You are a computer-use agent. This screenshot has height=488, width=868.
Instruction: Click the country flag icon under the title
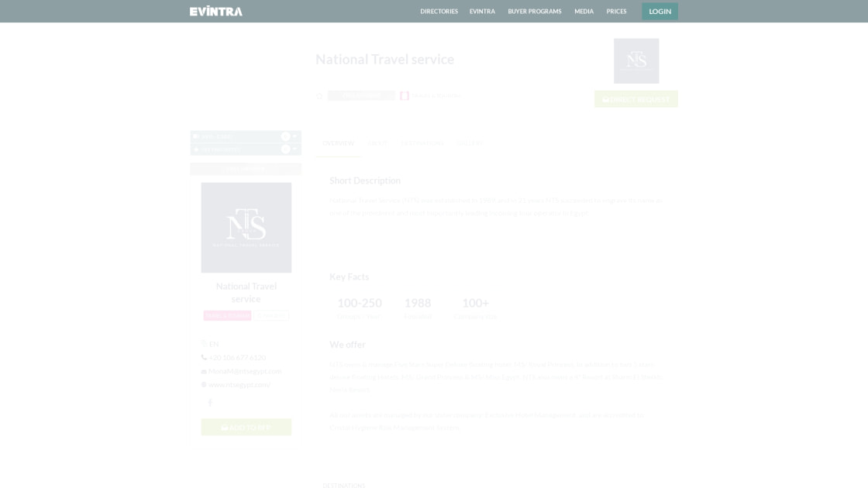(404, 96)
